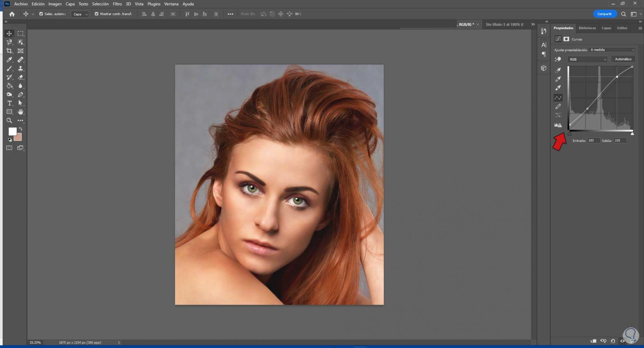
Task: Open the Capa auto-select dropdown
Action: pyautogui.click(x=80, y=14)
